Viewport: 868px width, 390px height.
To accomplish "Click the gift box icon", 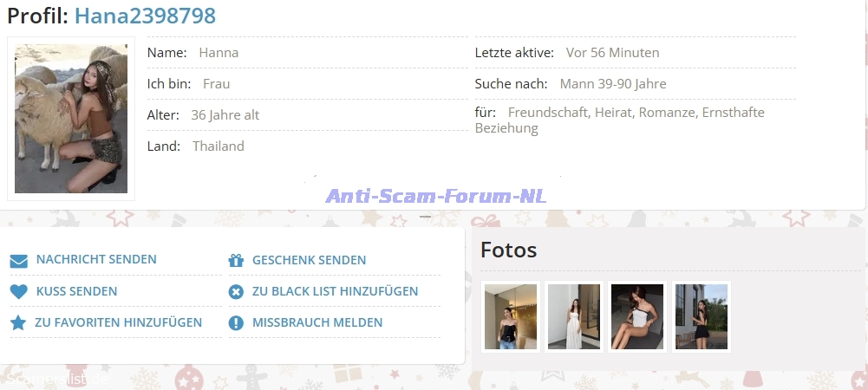I will tap(236, 260).
